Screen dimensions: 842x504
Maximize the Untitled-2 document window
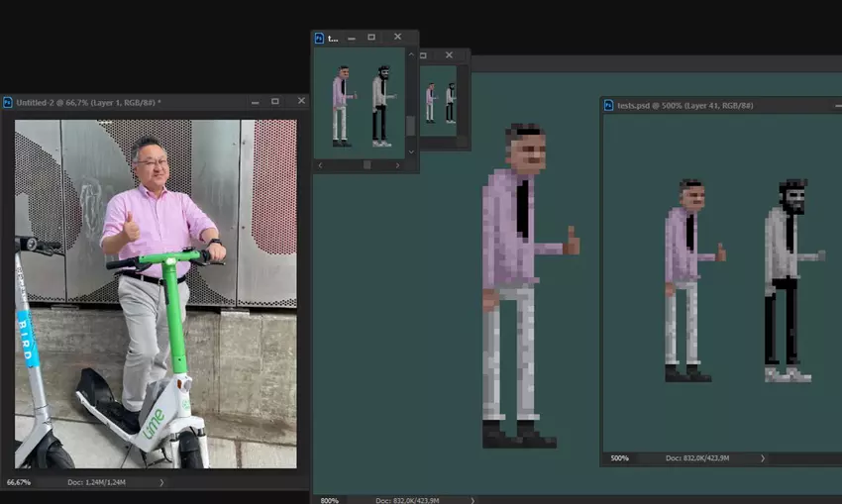tap(275, 101)
